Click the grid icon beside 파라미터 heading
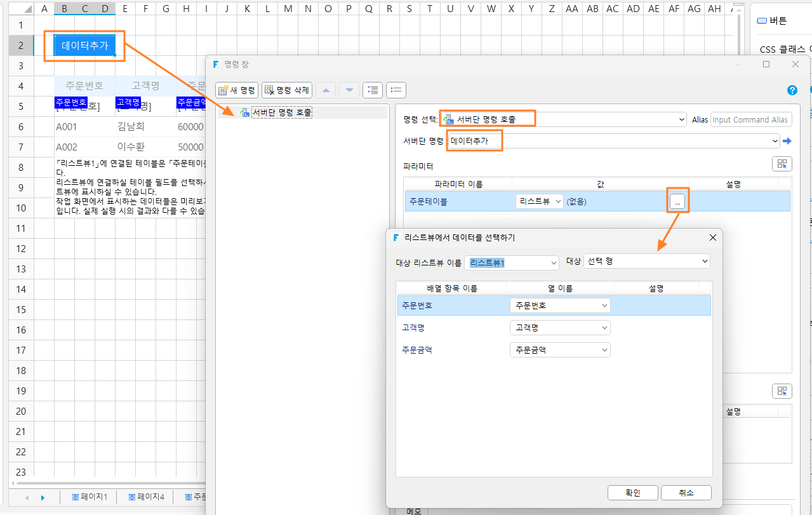The height and width of the screenshot is (515, 812). 782,164
